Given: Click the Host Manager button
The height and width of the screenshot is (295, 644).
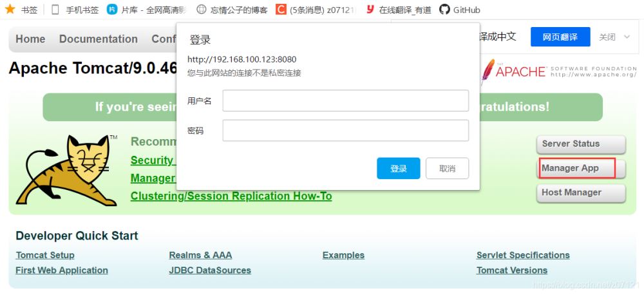Looking at the screenshot, I should [x=581, y=193].
